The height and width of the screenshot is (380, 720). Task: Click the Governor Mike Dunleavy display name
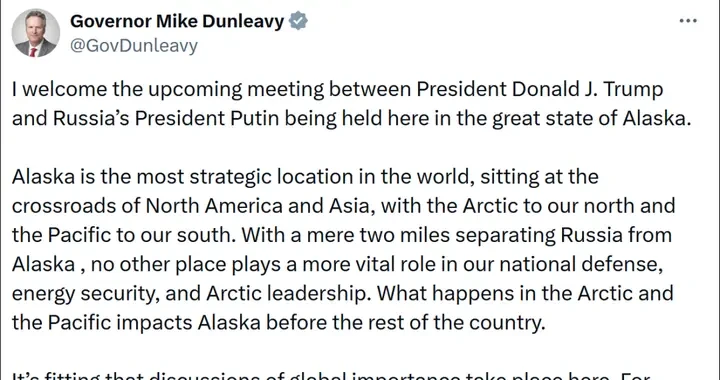pyautogui.click(x=177, y=21)
